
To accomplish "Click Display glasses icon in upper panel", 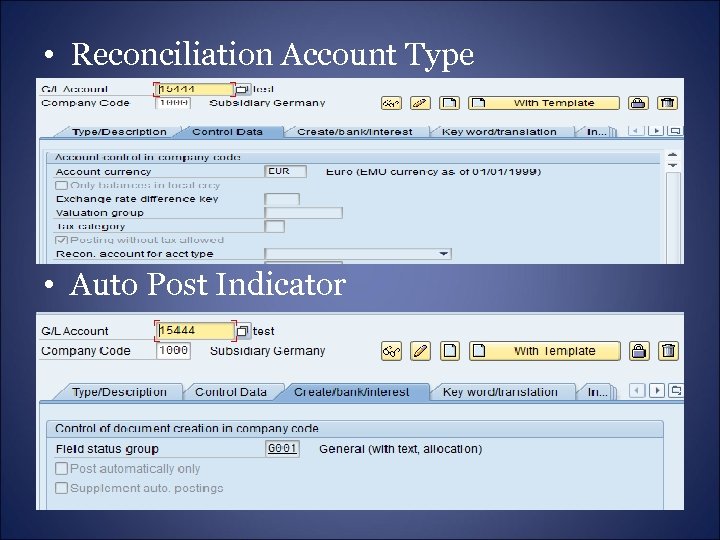I will [391, 103].
